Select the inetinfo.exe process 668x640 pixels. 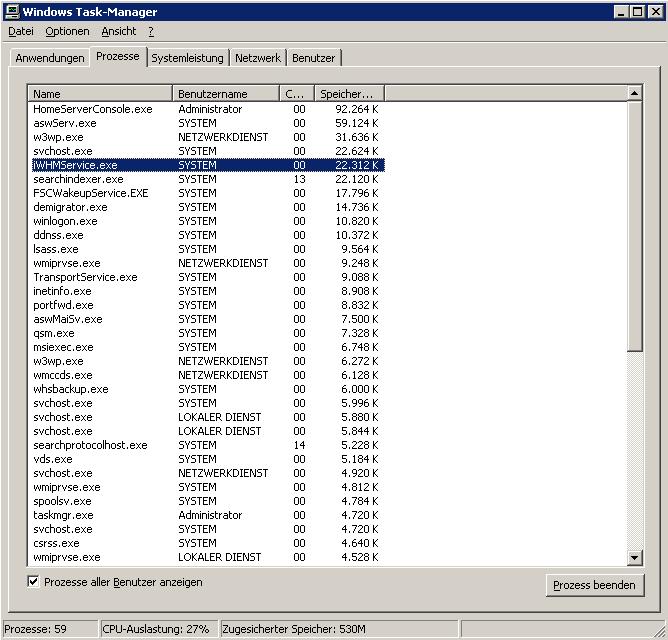tap(208, 291)
